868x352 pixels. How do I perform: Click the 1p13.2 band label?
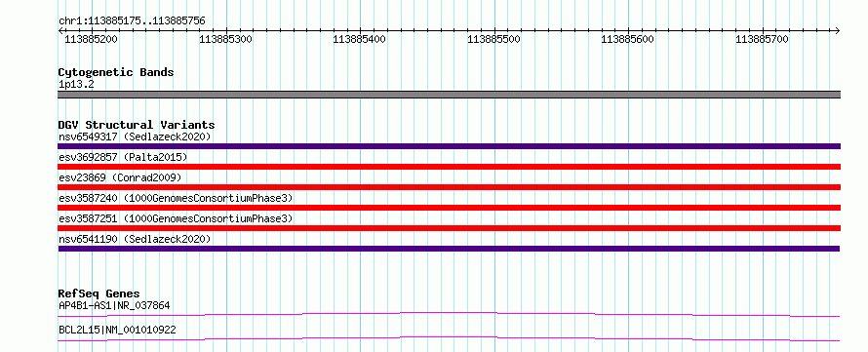(75, 84)
